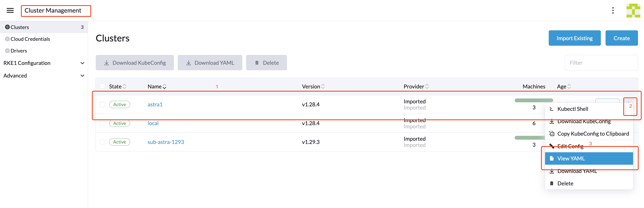
Task: Select Copy KubeConfig to Clipboard menu item
Action: coord(593,134)
